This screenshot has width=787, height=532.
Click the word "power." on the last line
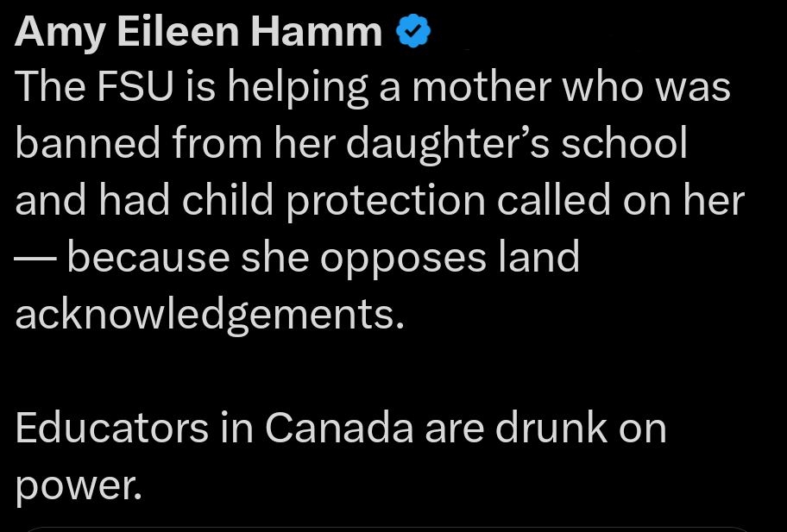(79, 487)
